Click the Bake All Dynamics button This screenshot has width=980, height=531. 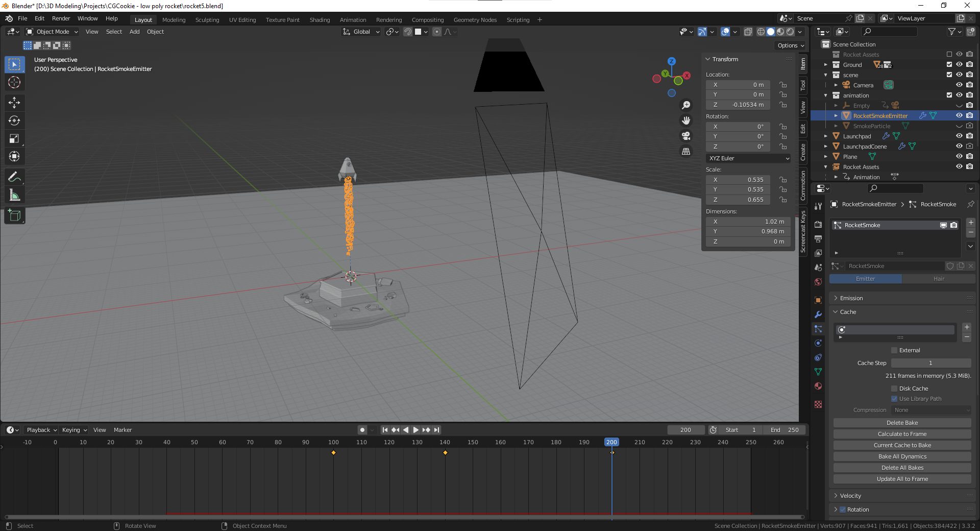pyautogui.click(x=902, y=456)
